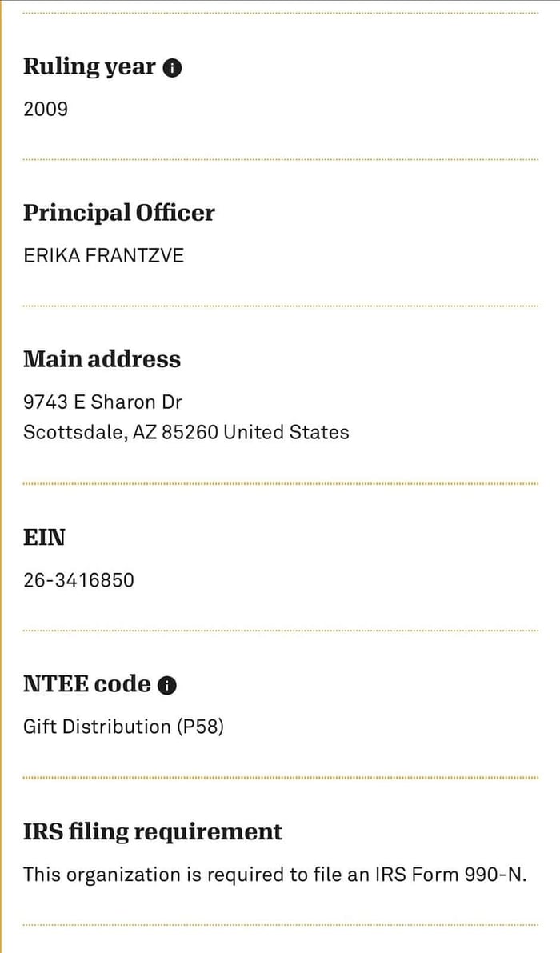Click the Main address heading
This screenshot has height=953, width=560.
click(102, 359)
